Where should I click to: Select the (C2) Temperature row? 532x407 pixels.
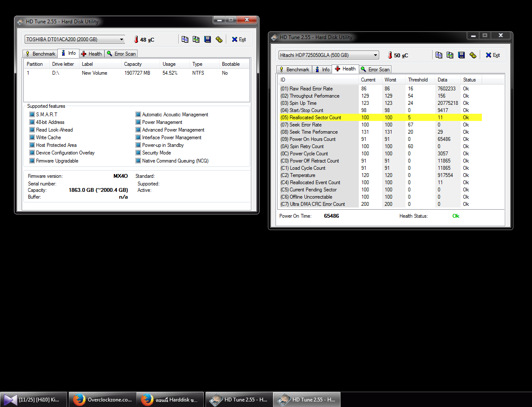(x=380, y=175)
